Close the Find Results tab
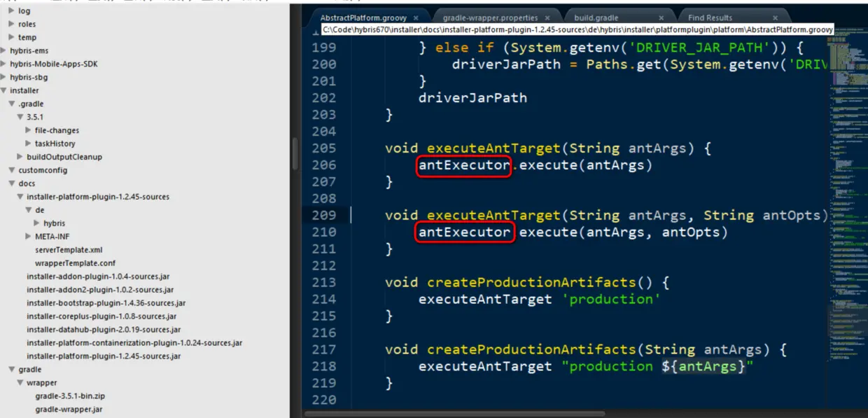This screenshot has width=868, height=418. tap(775, 18)
